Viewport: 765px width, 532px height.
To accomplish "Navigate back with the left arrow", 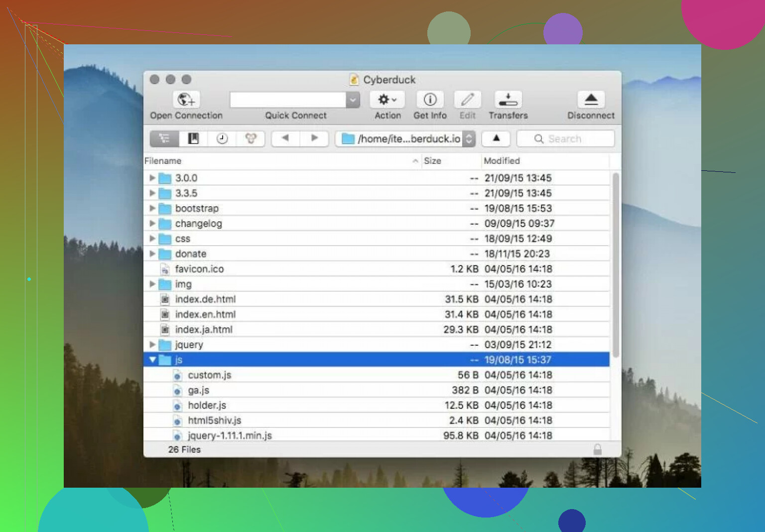I will click(285, 138).
